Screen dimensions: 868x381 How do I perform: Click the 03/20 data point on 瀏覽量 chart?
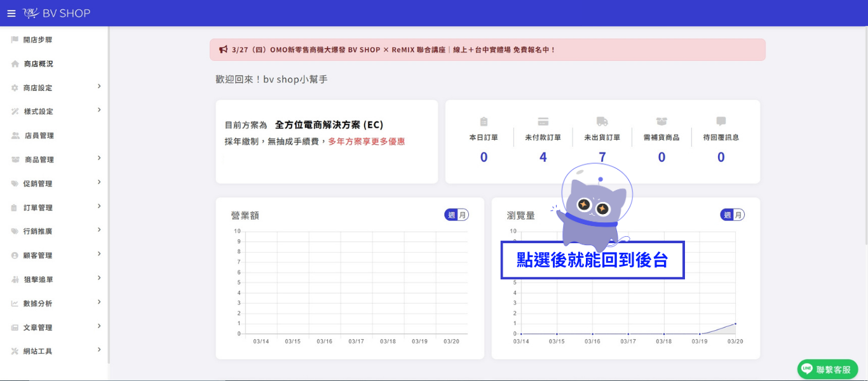point(735,324)
